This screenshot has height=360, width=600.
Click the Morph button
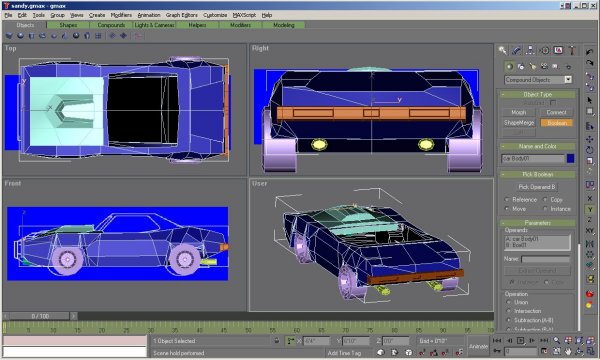[518, 112]
